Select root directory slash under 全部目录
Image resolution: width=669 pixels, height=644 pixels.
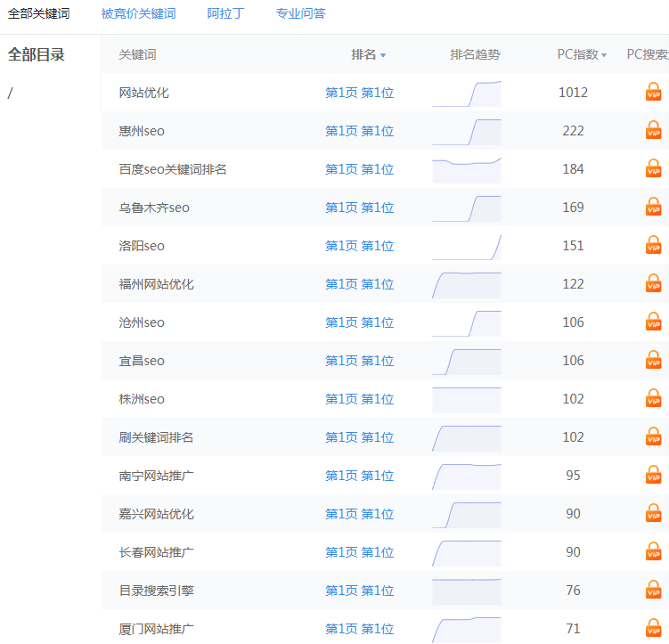coord(10,93)
